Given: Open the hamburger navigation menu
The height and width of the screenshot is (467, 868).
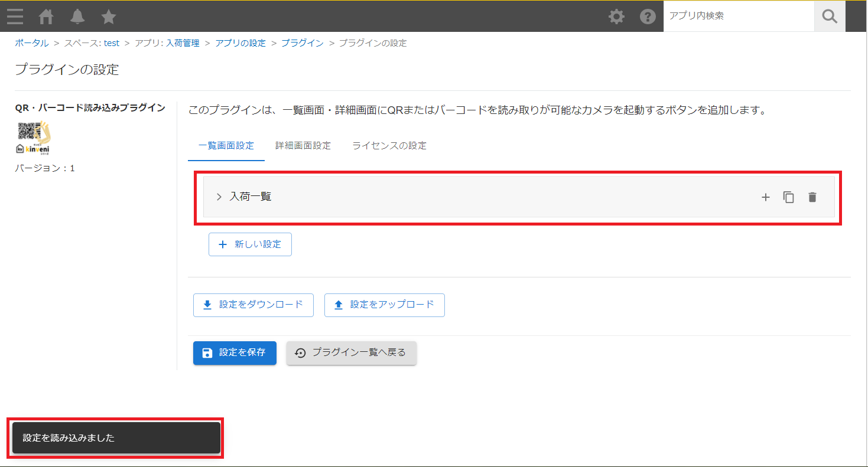Looking at the screenshot, I should [15, 17].
